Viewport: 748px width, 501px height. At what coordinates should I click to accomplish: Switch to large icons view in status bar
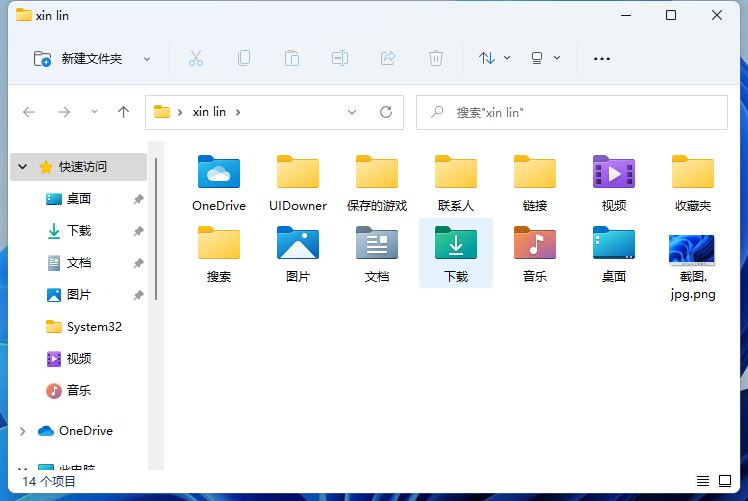point(727,482)
